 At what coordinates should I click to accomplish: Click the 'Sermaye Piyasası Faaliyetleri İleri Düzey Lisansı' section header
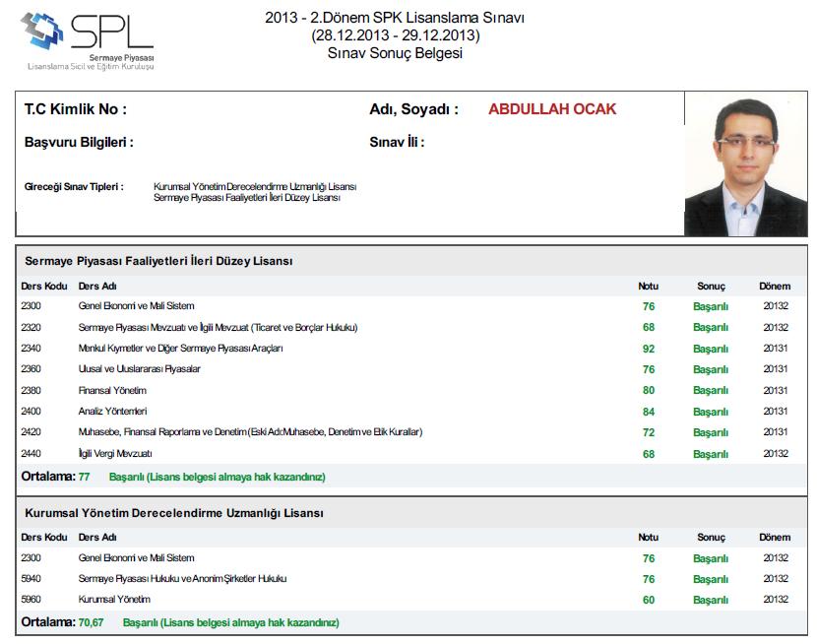(x=158, y=261)
